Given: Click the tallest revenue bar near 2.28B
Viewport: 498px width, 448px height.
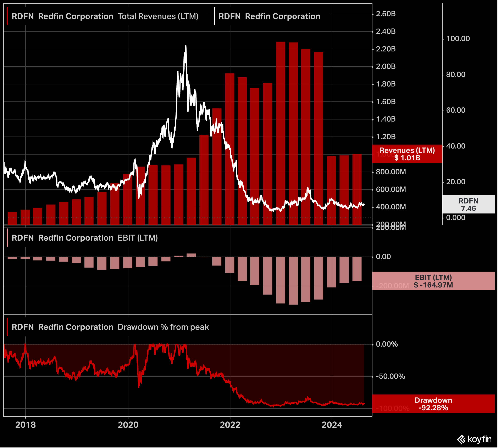Looking at the screenshot, I should (281, 133).
